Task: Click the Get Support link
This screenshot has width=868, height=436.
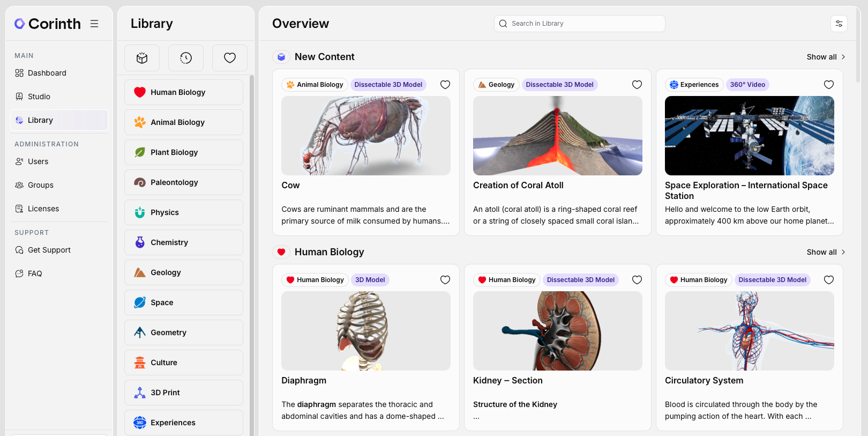Action: coord(49,250)
